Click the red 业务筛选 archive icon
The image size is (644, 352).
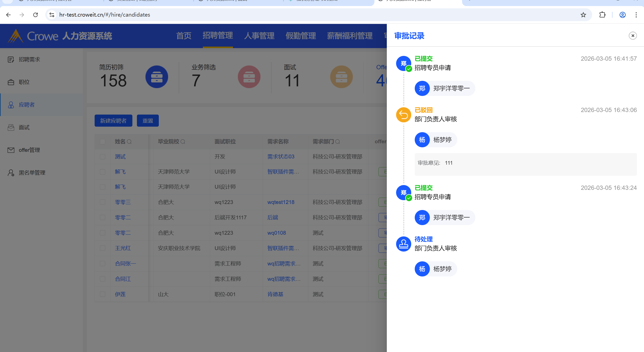pyautogui.click(x=249, y=77)
